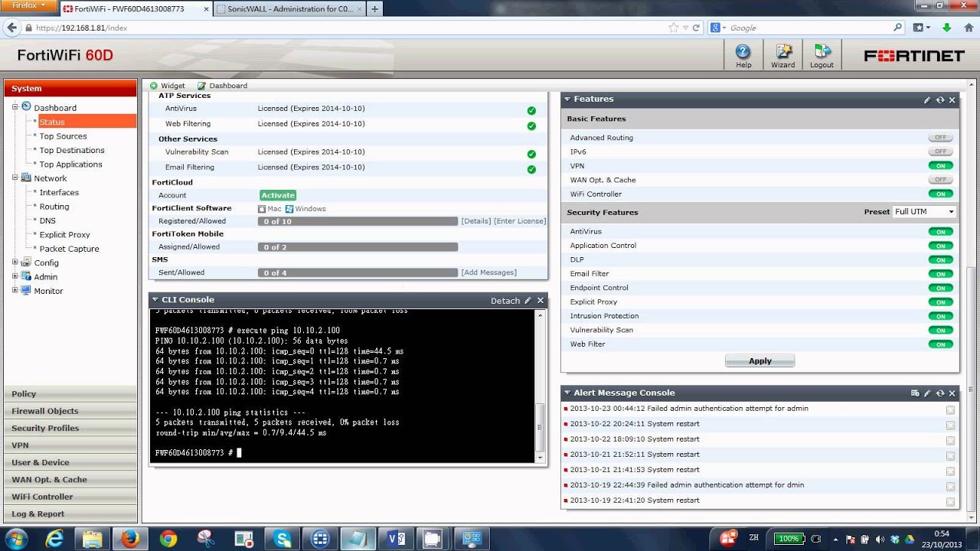Dismiss the 2013-10-22 20:24:11 System restart alert
Image resolution: width=980 pixels, height=551 pixels.
click(950, 425)
